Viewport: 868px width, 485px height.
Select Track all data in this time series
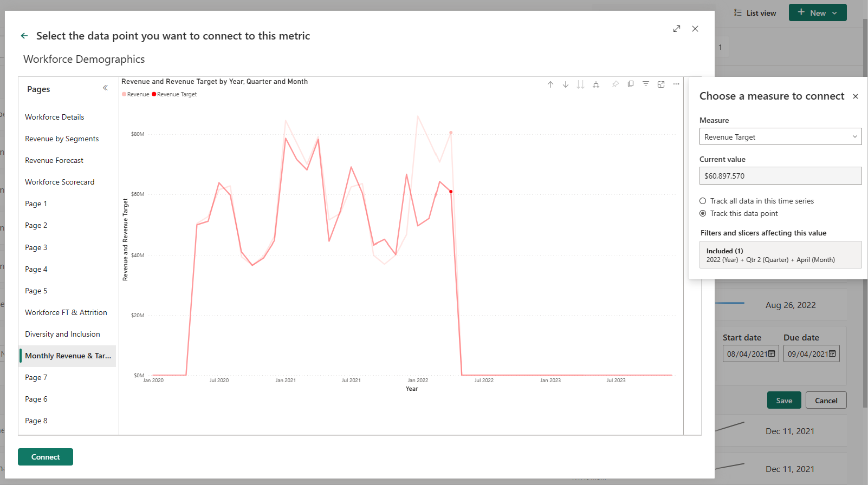(703, 201)
